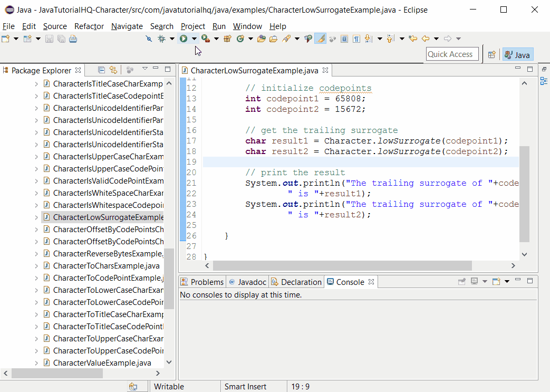
Task: Click the Open Console icon
Action: click(x=496, y=281)
